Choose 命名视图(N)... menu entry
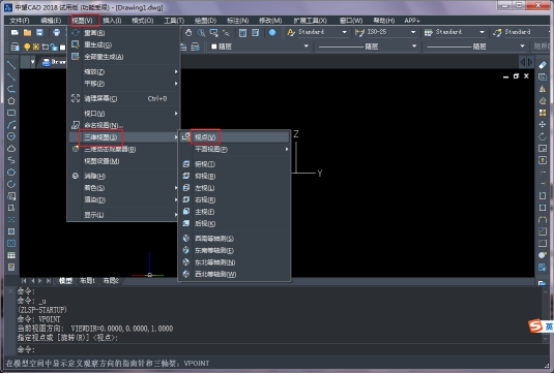The image size is (554, 374). [x=124, y=125]
